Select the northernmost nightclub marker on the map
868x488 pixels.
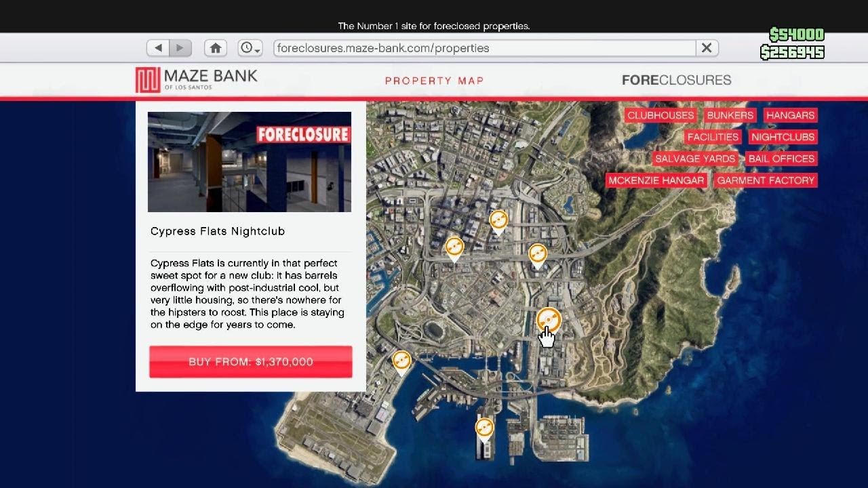[x=498, y=222]
